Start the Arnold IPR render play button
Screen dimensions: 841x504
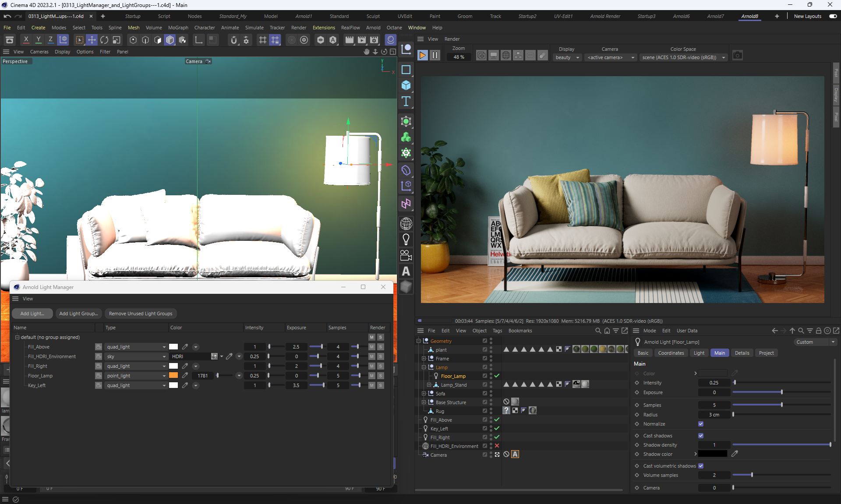[x=422, y=56]
